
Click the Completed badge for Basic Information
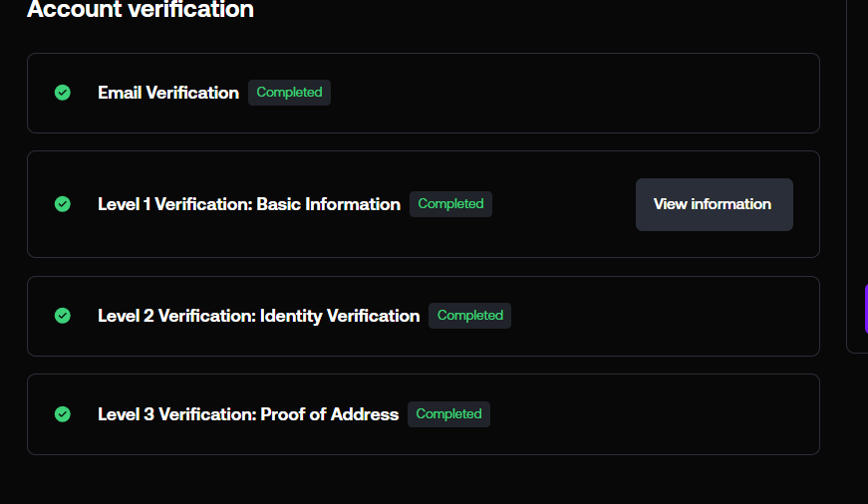click(x=450, y=204)
